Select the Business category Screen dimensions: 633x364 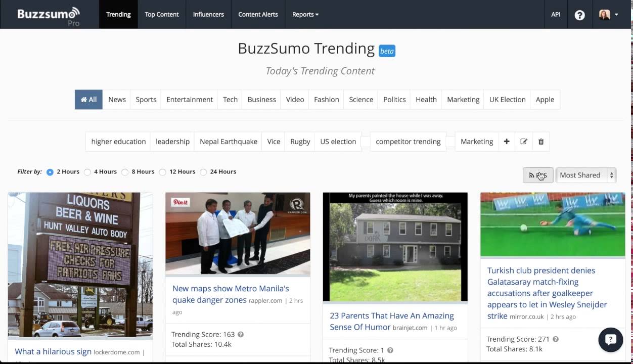pos(261,100)
